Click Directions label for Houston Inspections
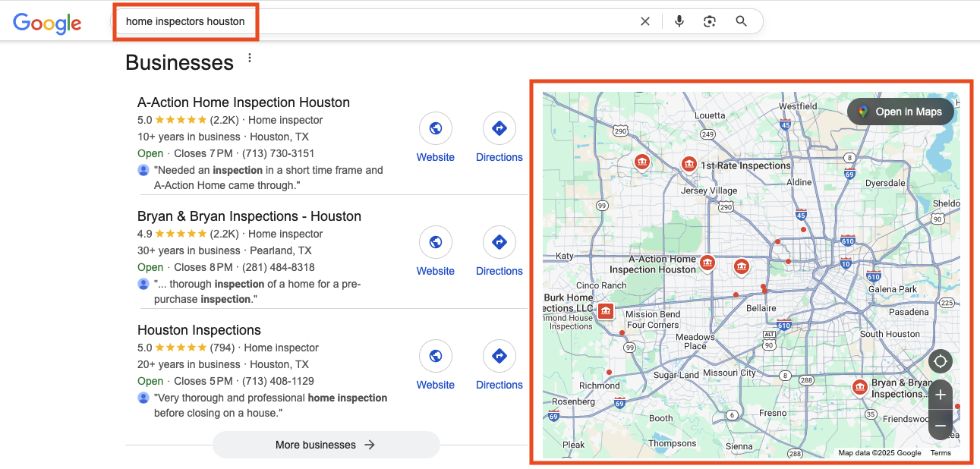This screenshot has width=980, height=469. click(499, 385)
